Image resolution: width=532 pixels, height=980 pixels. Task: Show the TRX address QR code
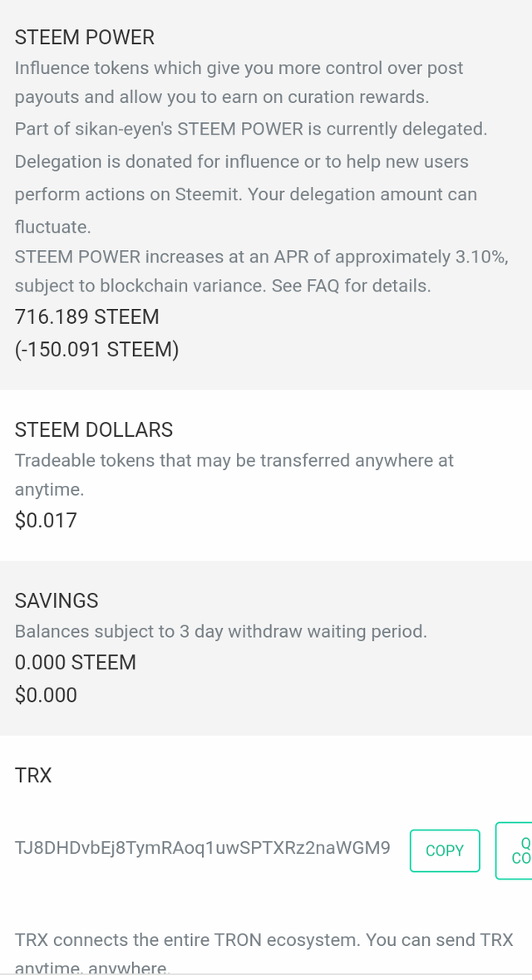(515, 850)
